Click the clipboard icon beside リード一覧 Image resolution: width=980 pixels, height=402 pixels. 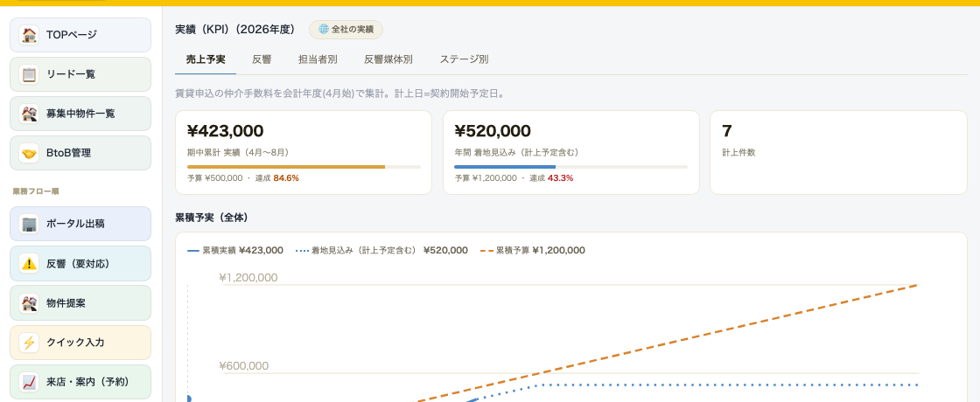tap(29, 74)
